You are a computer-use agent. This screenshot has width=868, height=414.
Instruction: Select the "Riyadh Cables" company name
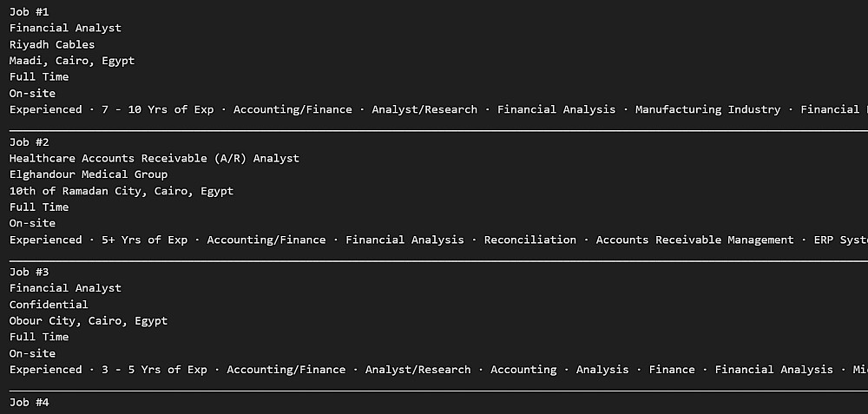pyautogui.click(x=52, y=44)
